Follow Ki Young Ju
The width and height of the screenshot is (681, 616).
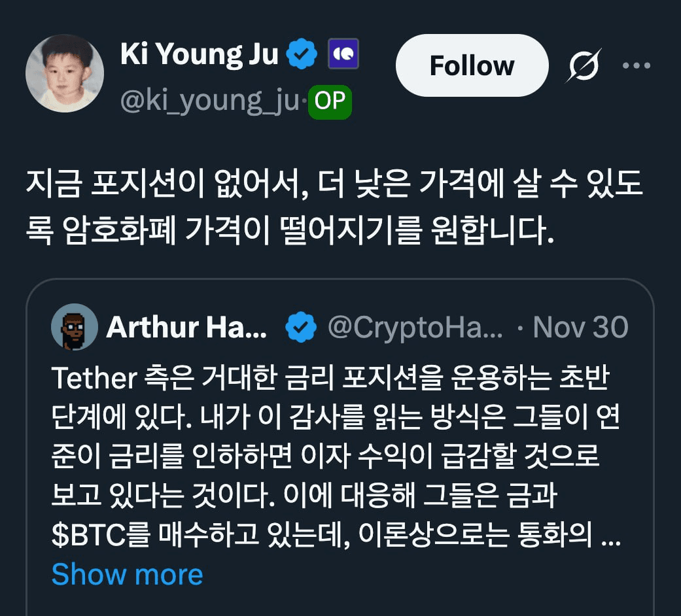472,65
